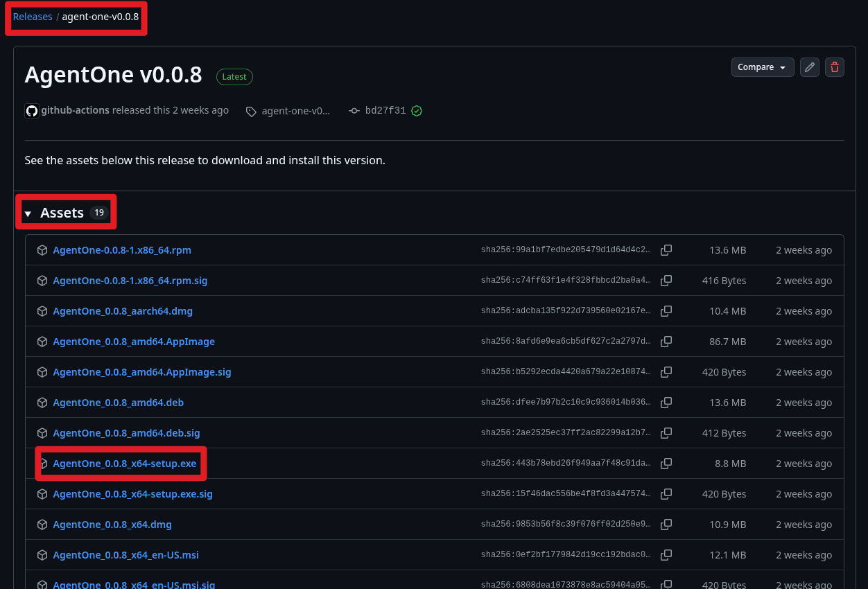Click the red trash icon to delete release
868x589 pixels.
[834, 67]
